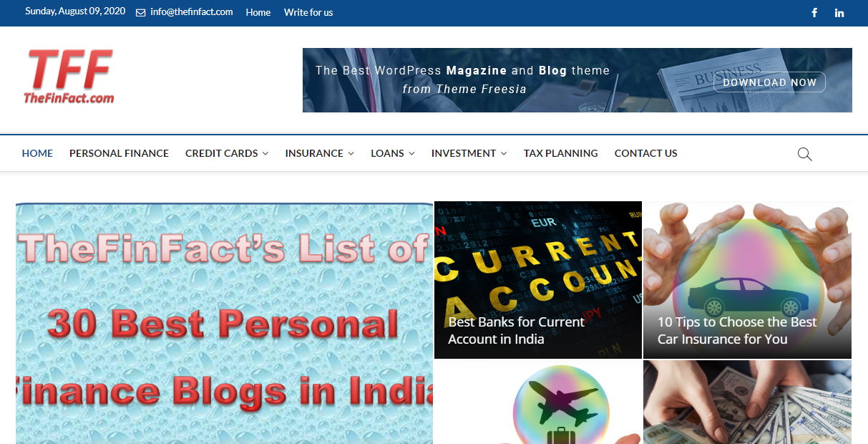Open the LinkedIn icon in top bar
868x444 pixels.
pyautogui.click(x=839, y=13)
